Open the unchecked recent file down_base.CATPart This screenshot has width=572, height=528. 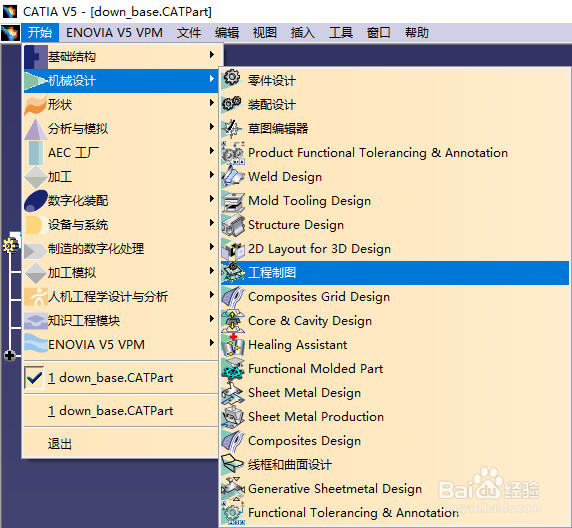(121, 411)
